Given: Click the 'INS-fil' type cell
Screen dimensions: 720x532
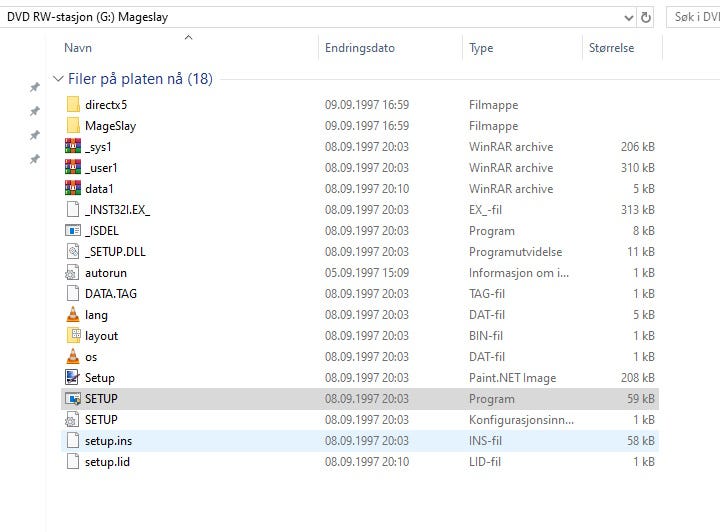Looking at the screenshot, I should (485, 441).
